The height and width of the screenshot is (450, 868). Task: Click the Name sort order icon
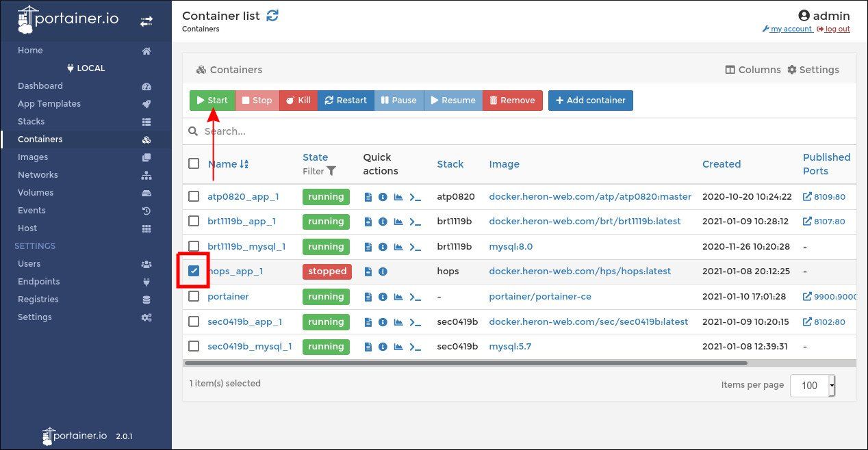click(x=244, y=164)
